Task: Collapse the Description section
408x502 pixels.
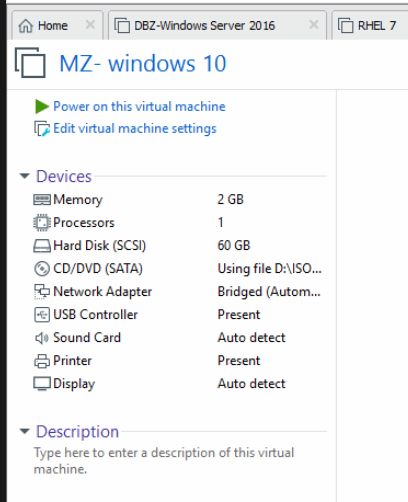Action: click(x=25, y=431)
